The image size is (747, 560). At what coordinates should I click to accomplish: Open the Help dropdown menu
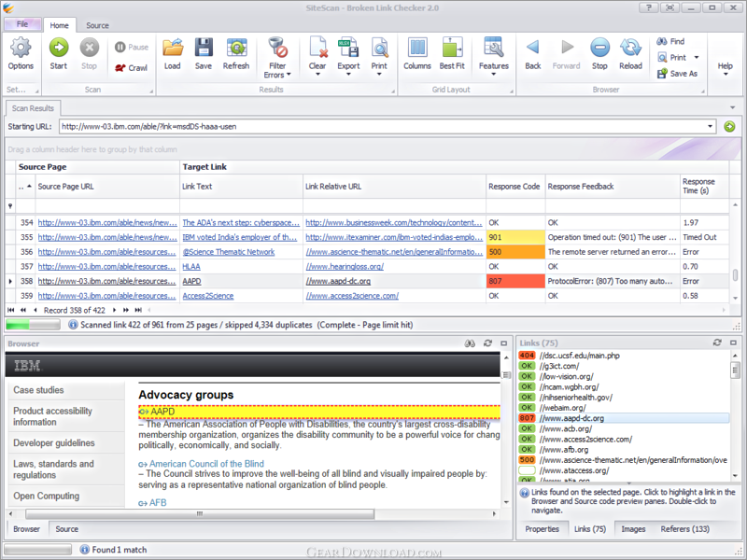[x=726, y=69]
